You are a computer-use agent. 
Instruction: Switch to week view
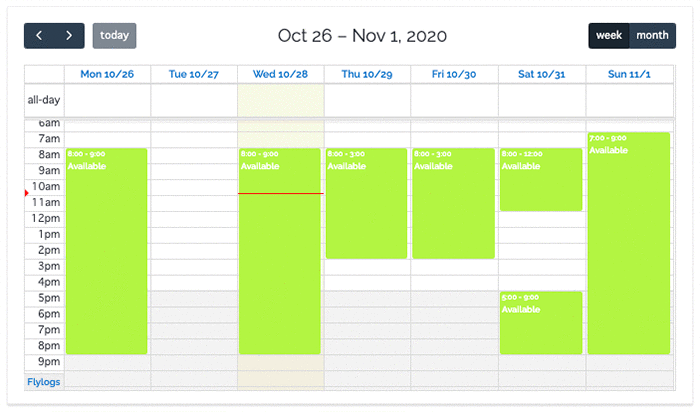tap(609, 36)
